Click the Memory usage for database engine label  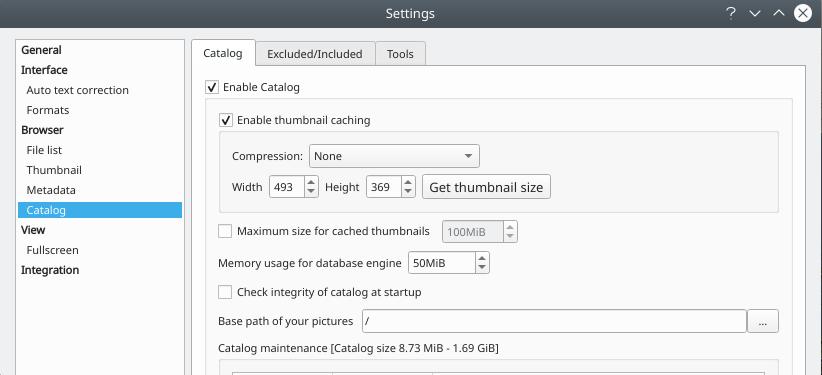pos(309,263)
